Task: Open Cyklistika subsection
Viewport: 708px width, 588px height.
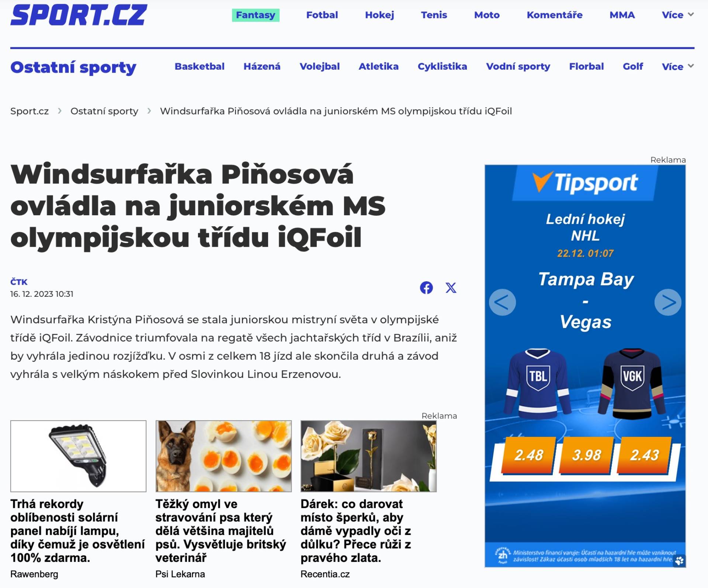Action: coord(442,66)
